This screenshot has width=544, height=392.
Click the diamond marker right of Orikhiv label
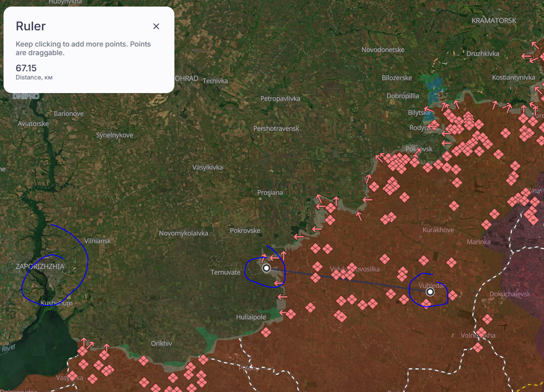point(203,360)
